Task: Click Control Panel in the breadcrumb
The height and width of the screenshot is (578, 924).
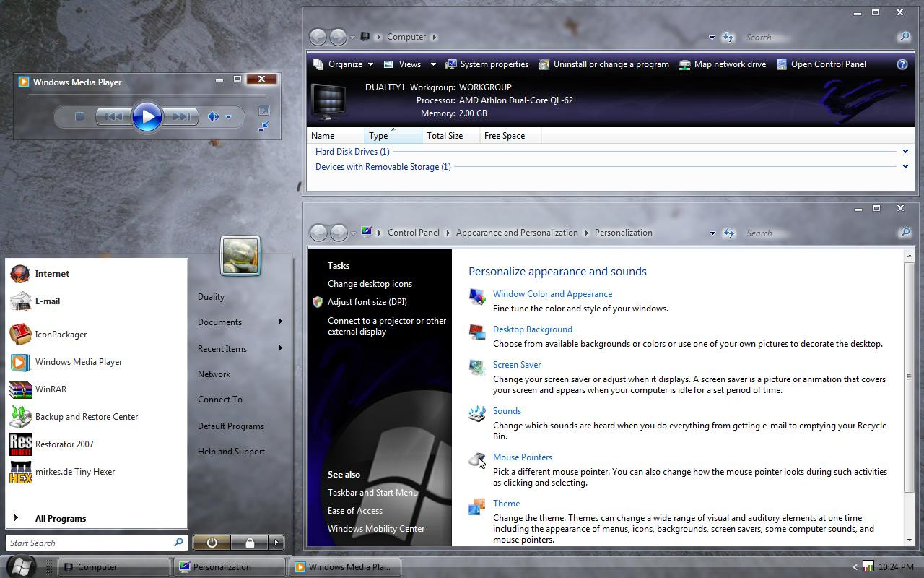Action: 413,233
